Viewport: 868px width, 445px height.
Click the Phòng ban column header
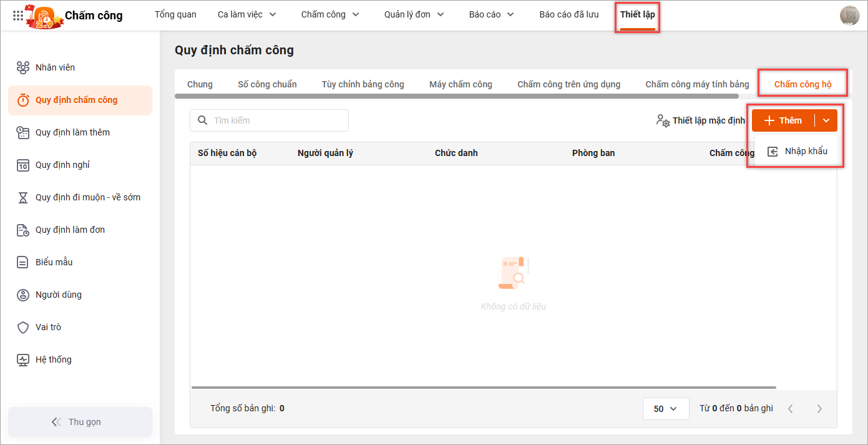click(593, 153)
